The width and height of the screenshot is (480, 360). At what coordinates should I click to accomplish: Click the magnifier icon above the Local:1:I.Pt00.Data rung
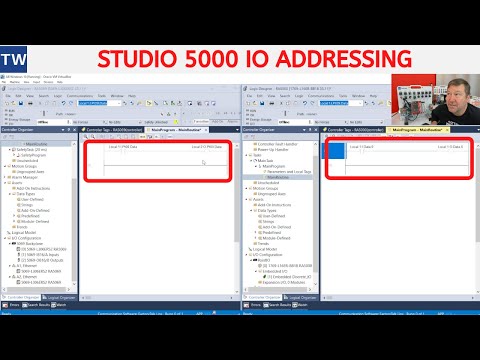(86, 137)
